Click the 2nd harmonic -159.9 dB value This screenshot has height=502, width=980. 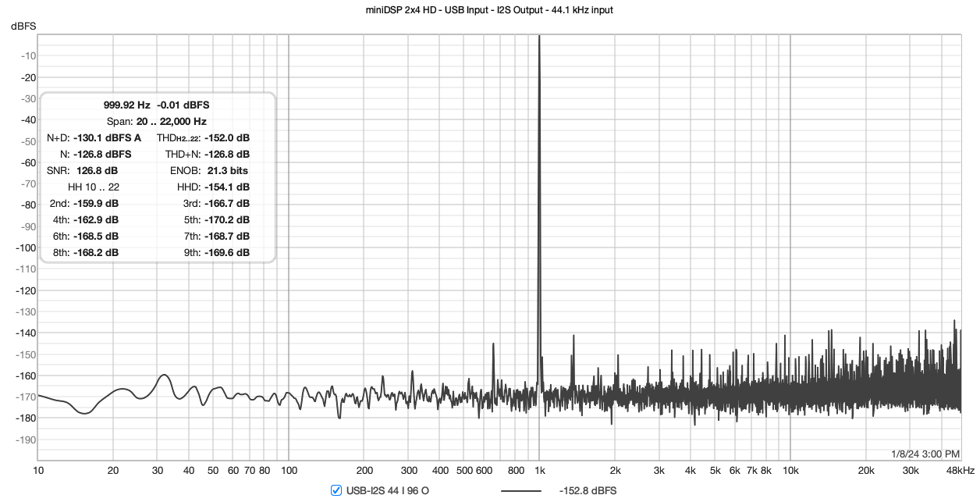pyautogui.click(x=97, y=203)
